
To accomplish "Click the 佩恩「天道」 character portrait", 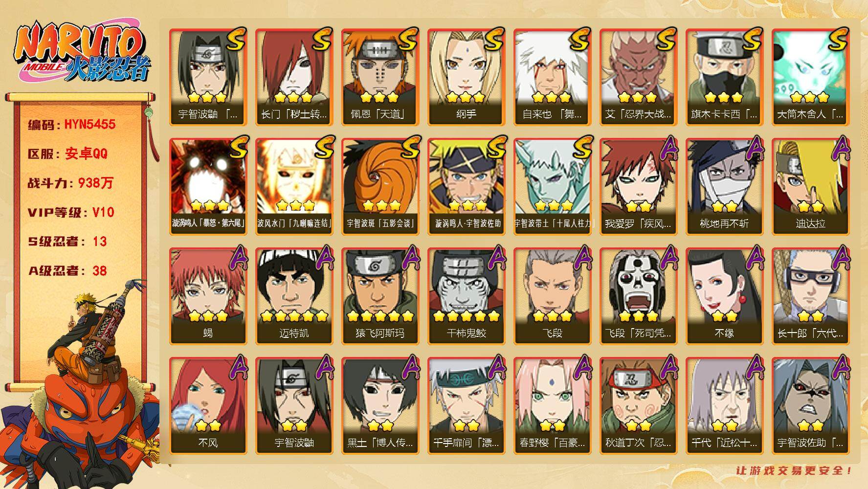I will pos(380,77).
